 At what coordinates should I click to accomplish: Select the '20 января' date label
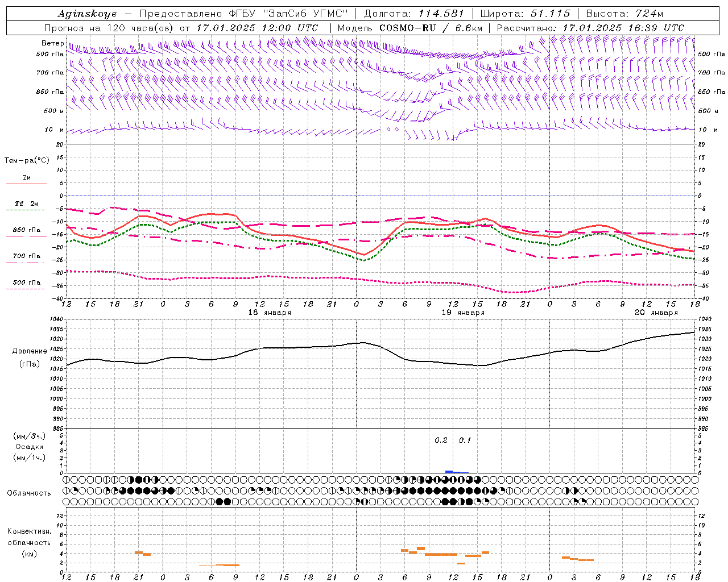[656, 313]
